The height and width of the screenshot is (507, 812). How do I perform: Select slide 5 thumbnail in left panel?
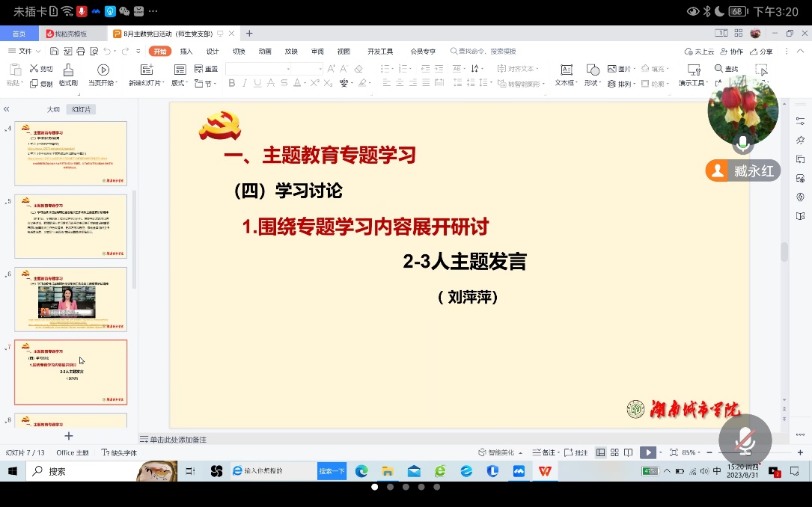tap(70, 226)
